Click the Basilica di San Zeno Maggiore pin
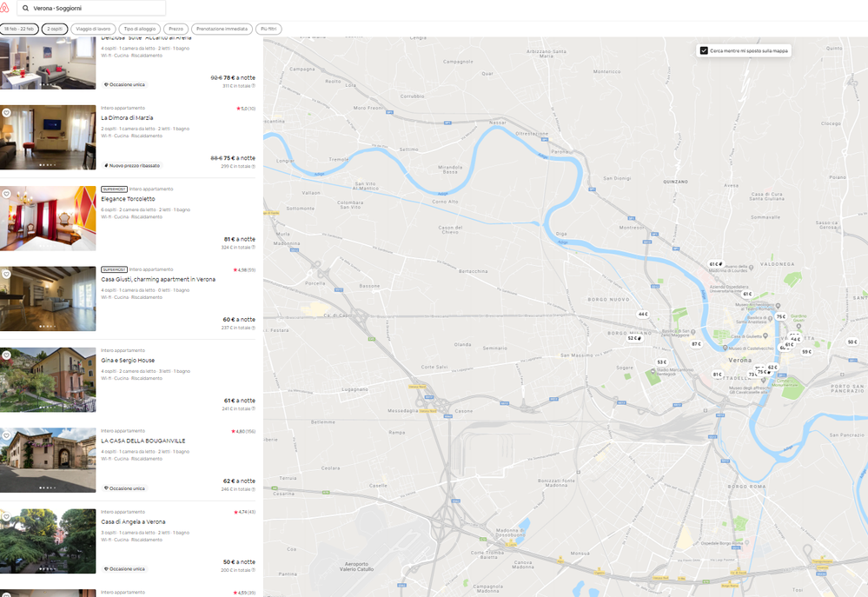Screen dimensions: 868x597 pos(694,332)
